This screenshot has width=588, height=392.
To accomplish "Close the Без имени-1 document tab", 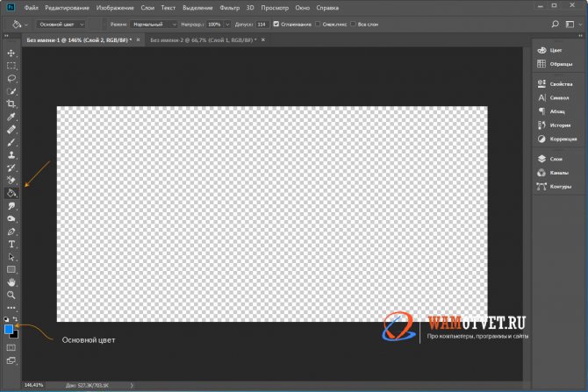I will pos(138,39).
